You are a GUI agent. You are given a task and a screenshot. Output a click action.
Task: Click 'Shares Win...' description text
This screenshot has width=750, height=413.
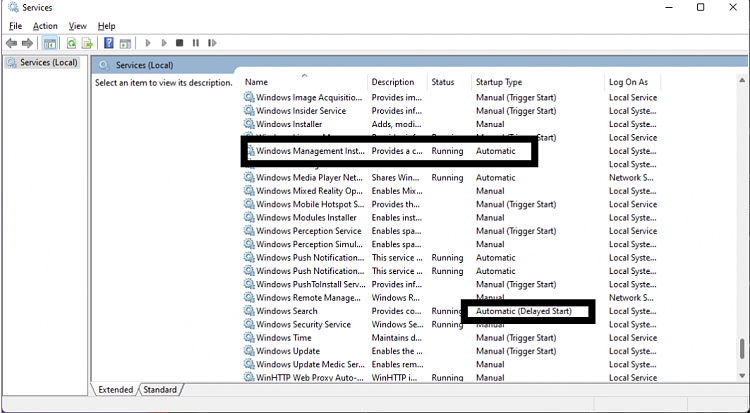coord(397,178)
